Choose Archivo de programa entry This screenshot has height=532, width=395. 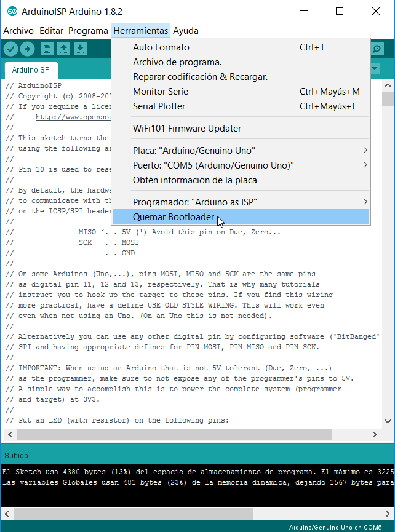pyautogui.click(x=241, y=62)
